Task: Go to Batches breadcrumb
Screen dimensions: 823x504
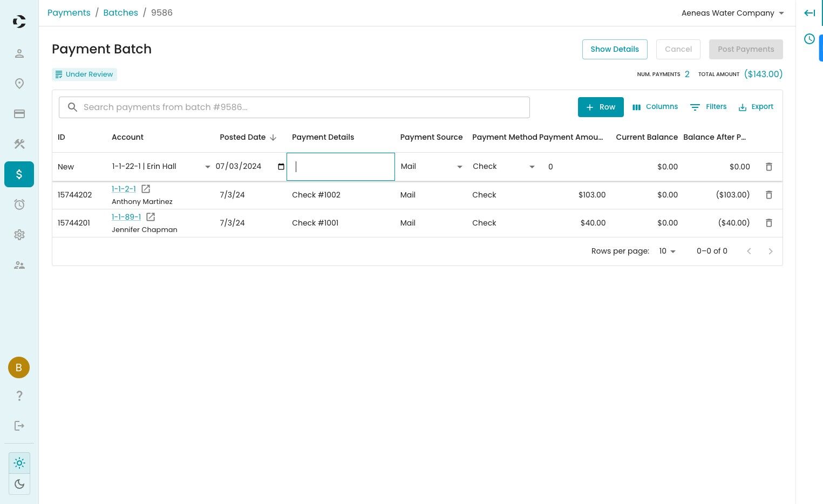Action: [x=120, y=12]
